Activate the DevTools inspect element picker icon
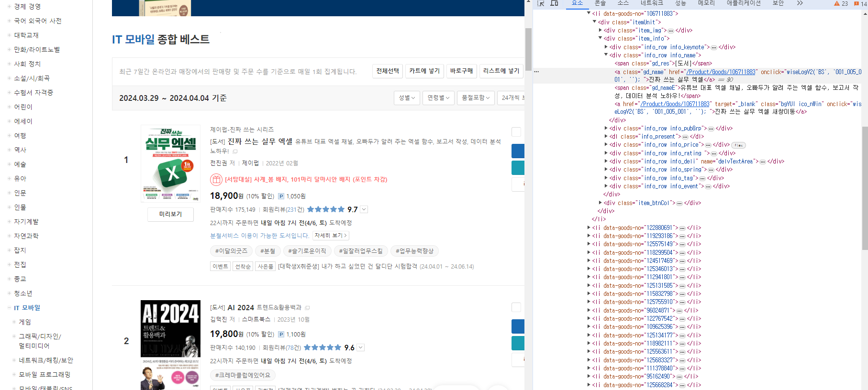The image size is (868, 390). coord(541,3)
